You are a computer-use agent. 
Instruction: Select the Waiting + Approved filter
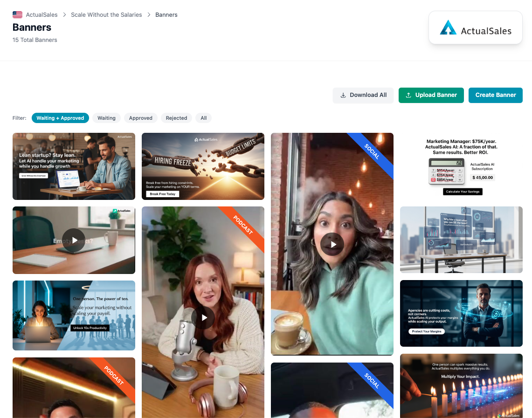coord(60,118)
